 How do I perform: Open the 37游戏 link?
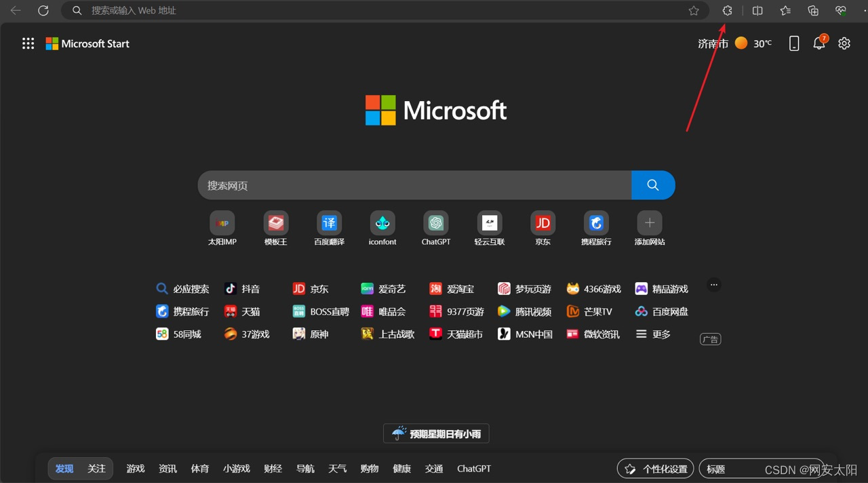point(247,334)
